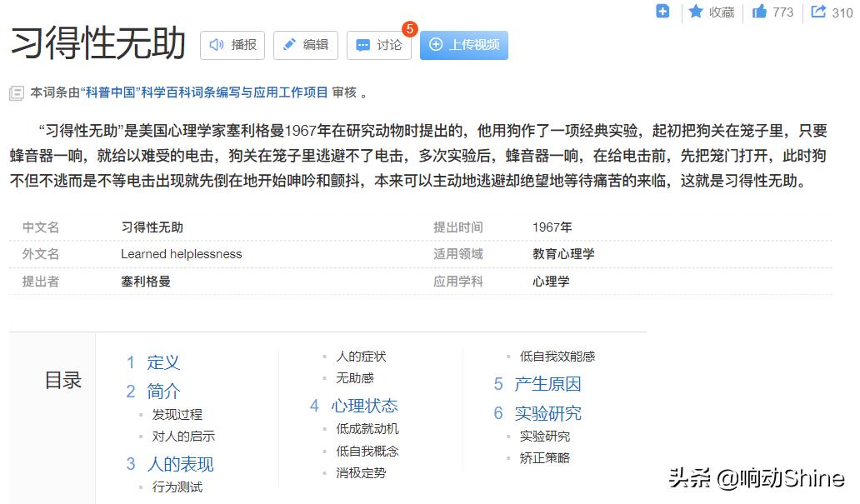Open the chat bubble icon for 讨论
The image size is (860, 504).
pos(364,45)
